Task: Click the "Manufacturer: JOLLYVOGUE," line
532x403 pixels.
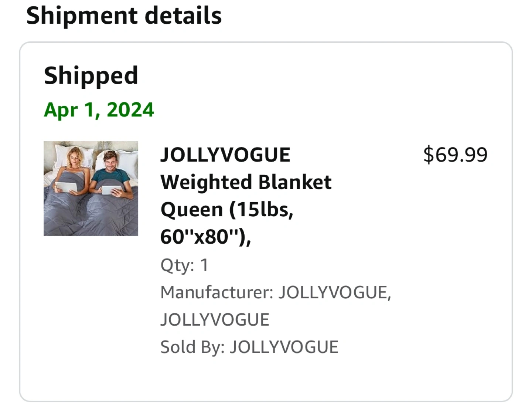Action: pyautogui.click(x=276, y=292)
